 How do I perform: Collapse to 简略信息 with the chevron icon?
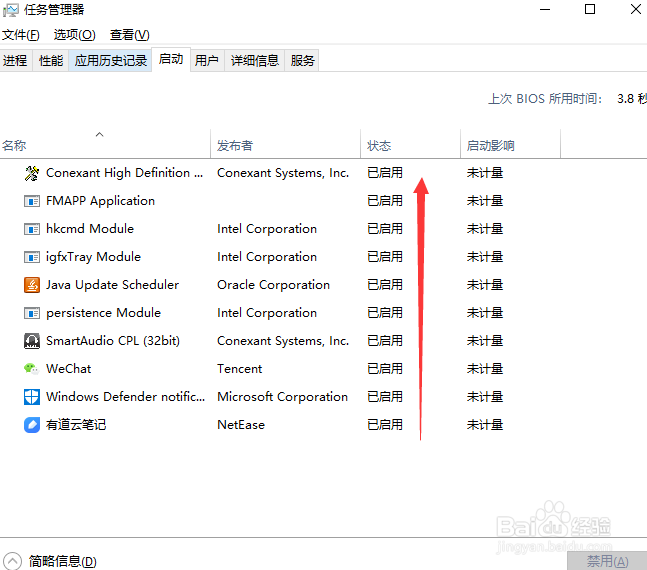[12, 561]
